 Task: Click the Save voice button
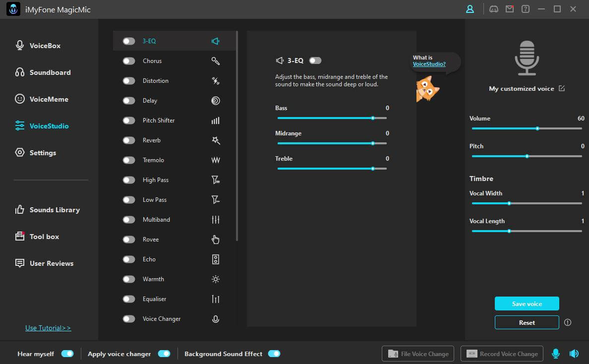(527, 303)
